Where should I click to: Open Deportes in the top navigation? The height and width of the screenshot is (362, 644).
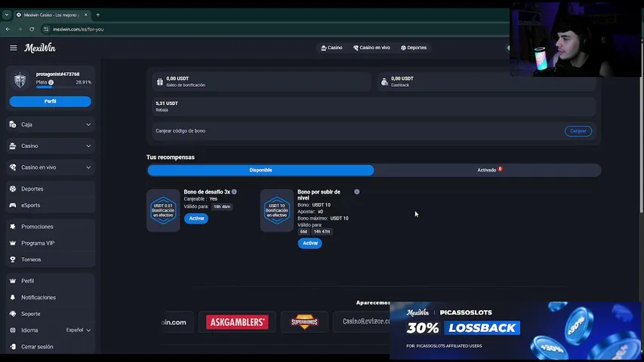pyautogui.click(x=414, y=48)
